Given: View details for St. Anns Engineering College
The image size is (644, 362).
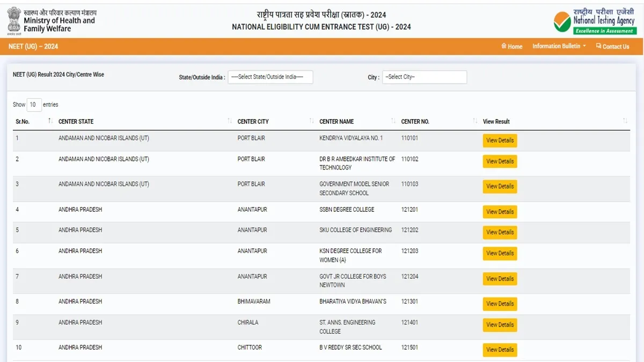Looking at the screenshot, I should click(500, 324).
